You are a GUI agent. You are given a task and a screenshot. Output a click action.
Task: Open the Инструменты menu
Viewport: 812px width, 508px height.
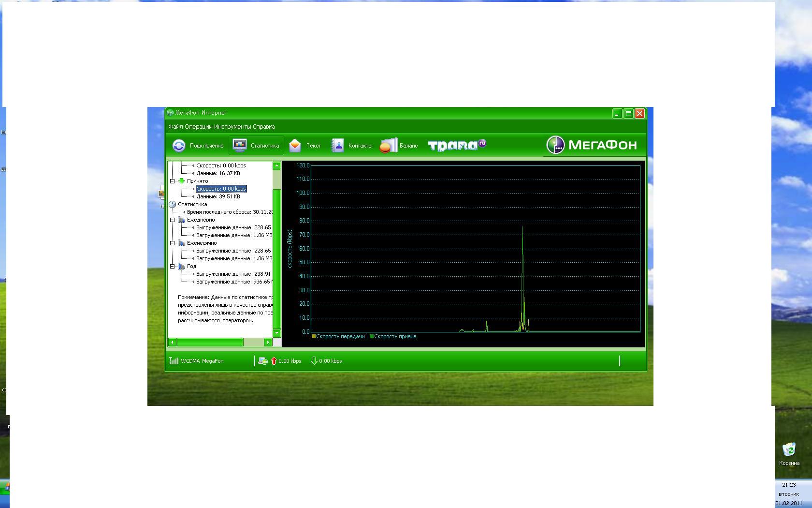pos(233,127)
